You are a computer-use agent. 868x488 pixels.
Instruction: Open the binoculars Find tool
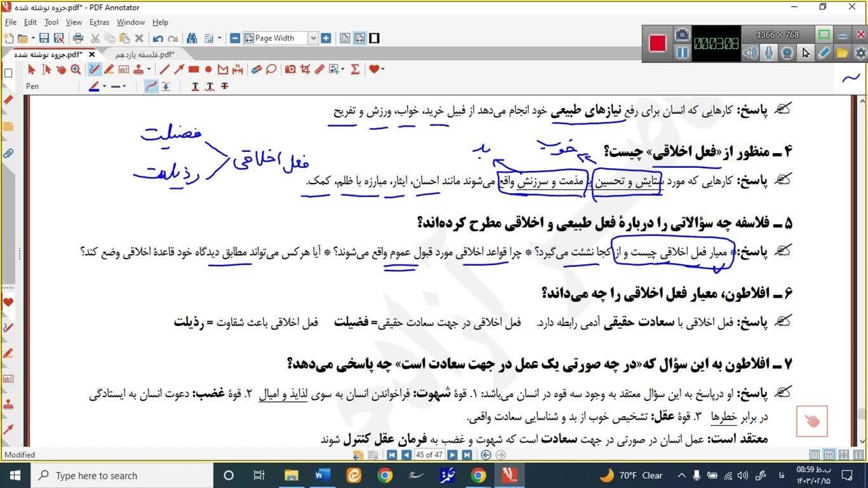click(192, 39)
